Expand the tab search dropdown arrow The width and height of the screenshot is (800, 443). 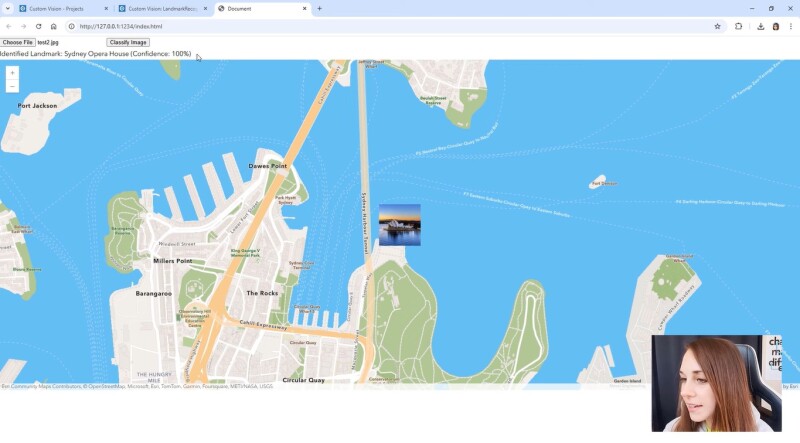coord(7,8)
